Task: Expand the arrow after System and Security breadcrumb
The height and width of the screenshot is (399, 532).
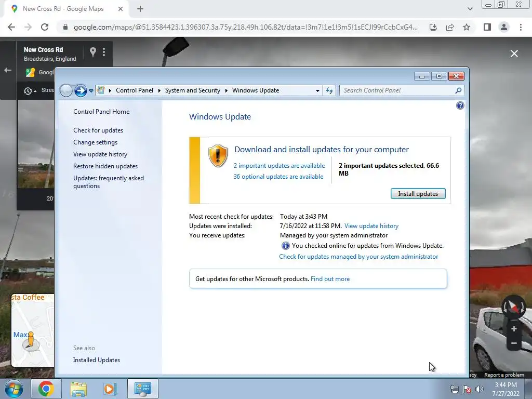Action: (227, 90)
